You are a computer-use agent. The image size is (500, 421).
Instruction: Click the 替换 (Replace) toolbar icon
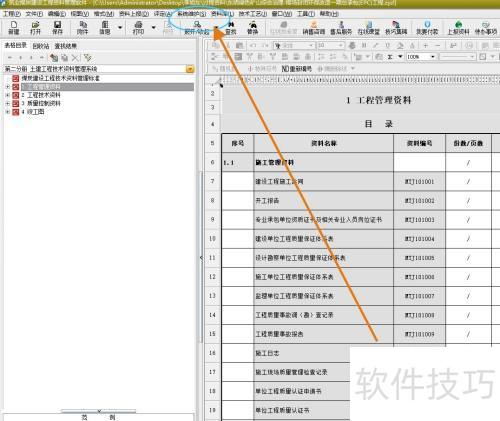[253, 28]
